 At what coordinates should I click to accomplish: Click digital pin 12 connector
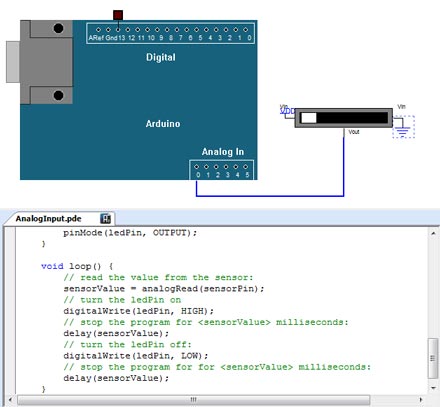tap(128, 30)
